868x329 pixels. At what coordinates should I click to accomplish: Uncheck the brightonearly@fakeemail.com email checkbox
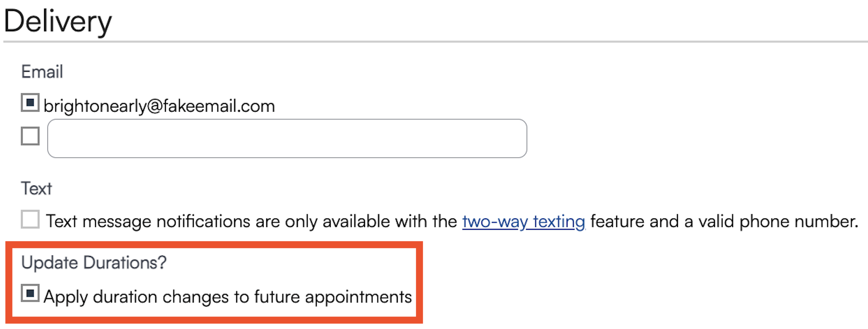pyautogui.click(x=30, y=103)
